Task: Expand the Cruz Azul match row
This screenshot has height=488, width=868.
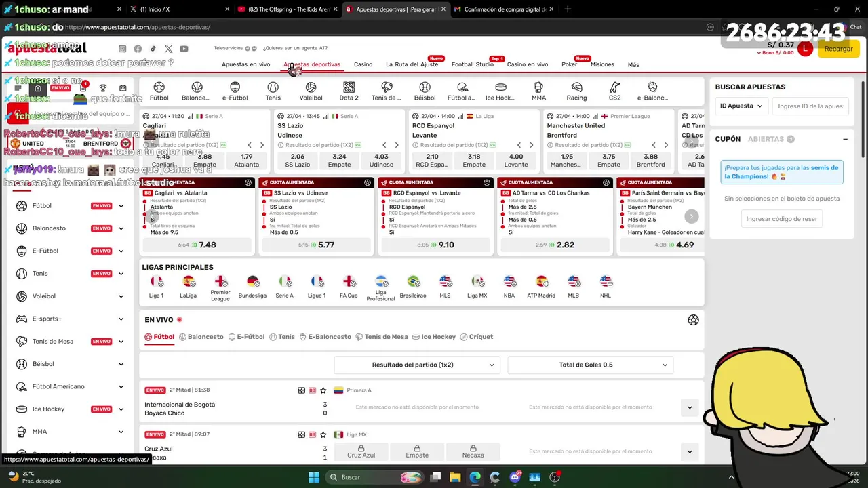Action: coord(690,451)
